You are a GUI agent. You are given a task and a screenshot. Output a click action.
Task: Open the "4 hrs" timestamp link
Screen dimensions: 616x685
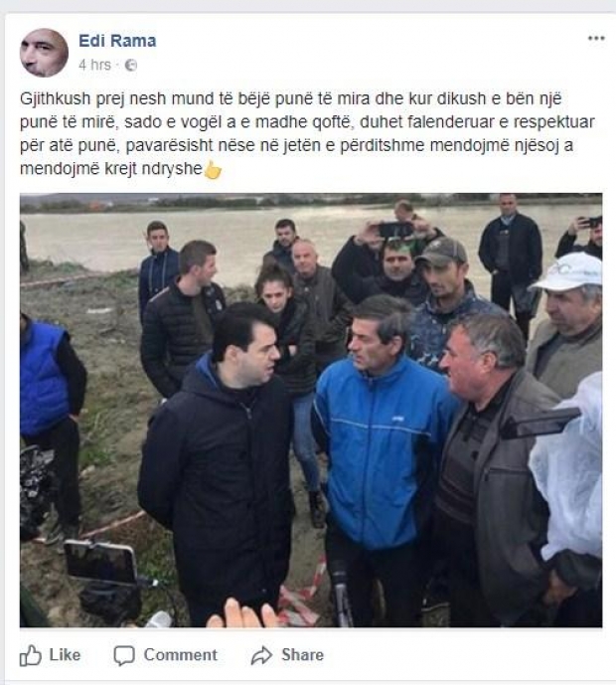94,65
